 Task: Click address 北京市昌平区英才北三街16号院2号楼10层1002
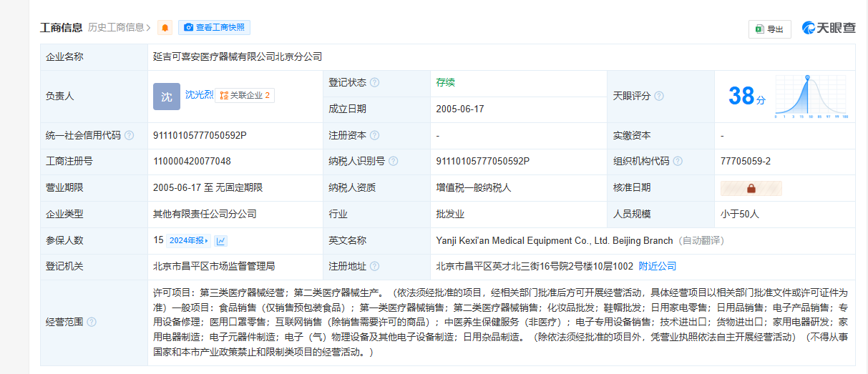click(x=535, y=266)
